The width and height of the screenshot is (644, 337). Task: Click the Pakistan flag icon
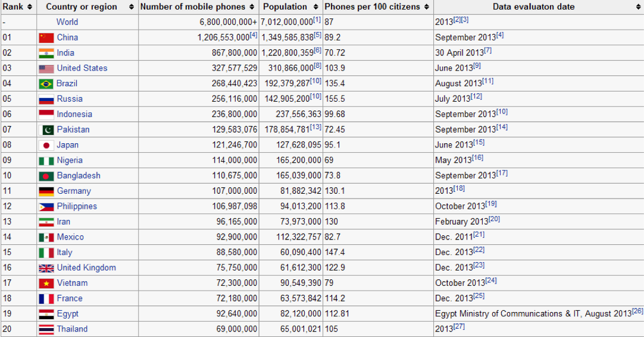[46, 130]
